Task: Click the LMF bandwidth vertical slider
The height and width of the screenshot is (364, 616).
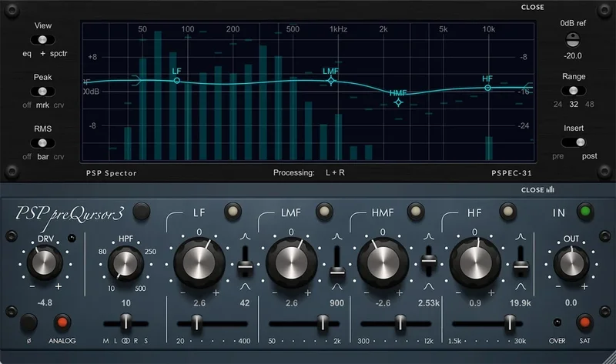Action: coord(337,262)
